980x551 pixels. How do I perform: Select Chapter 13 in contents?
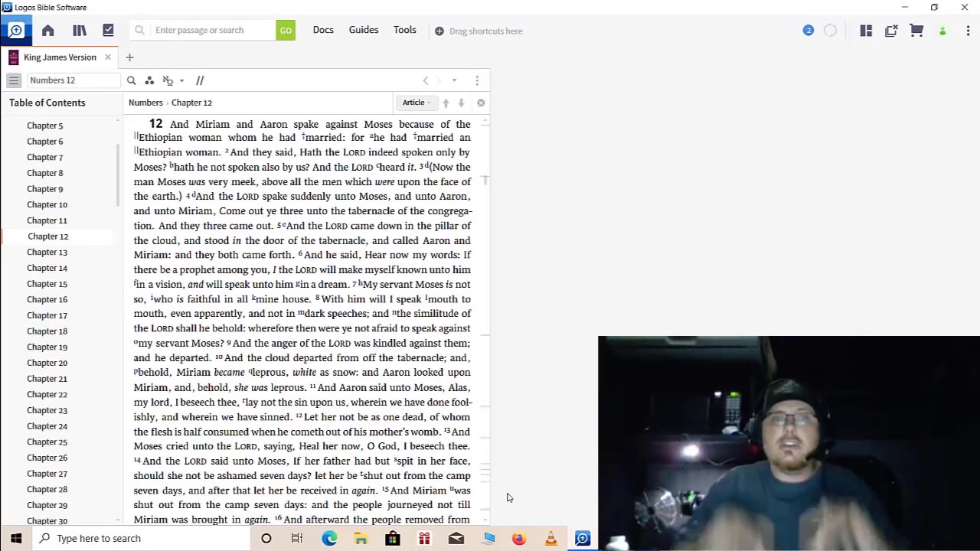point(47,252)
